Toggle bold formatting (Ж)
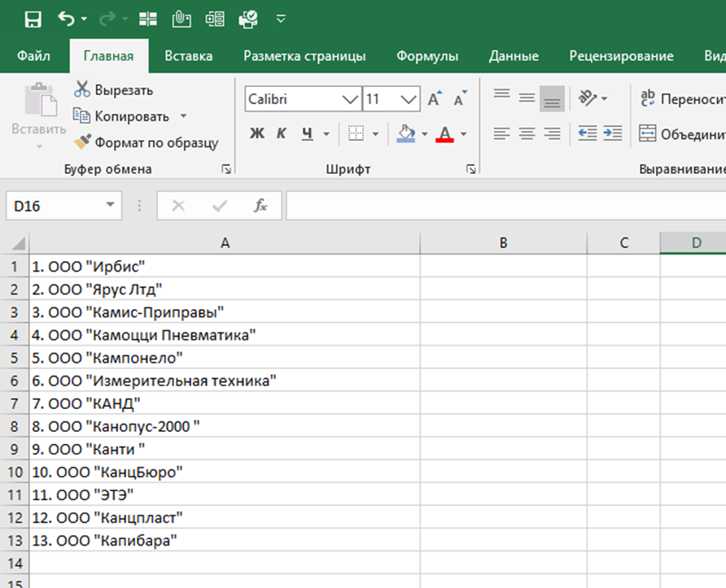 tap(257, 133)
